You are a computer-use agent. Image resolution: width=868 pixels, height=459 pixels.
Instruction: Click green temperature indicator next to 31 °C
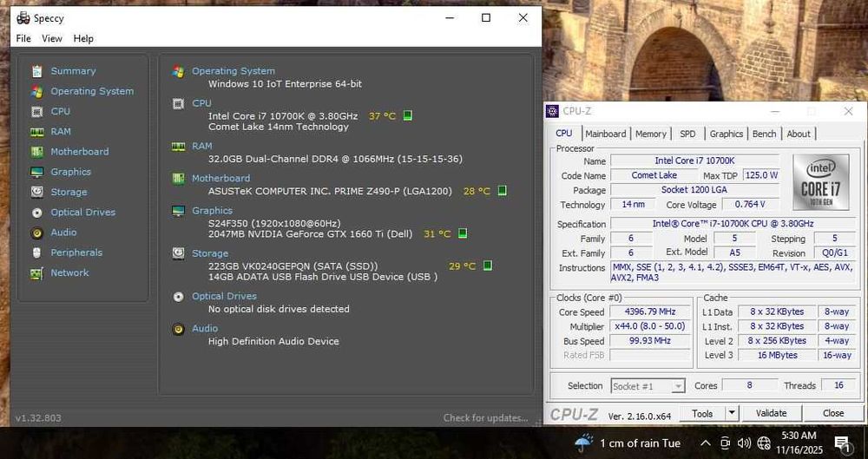point(463,233)
